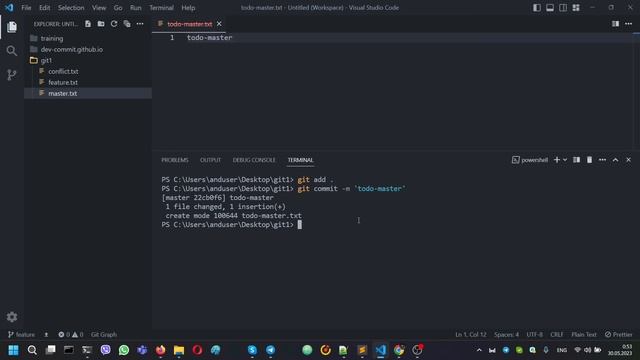This screenshot has height=360, width=640.
Task: Open the Windows Start menu
Action: tap(13, 350)
